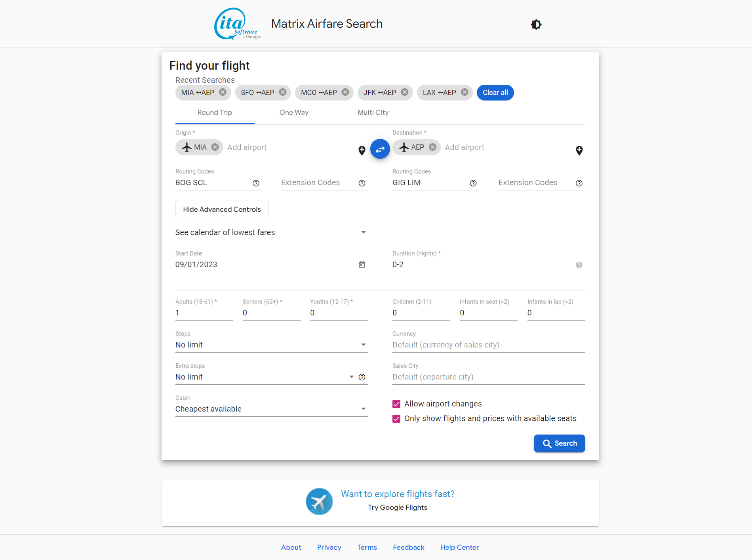Uncheck only show flights with available seats
This screenshot has width=752, height=560.
tap(396, 419)
